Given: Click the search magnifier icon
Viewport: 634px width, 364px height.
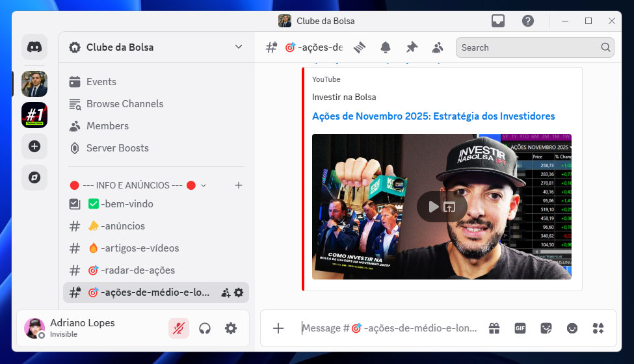Looking at the screenshot, I should (605, 47).
